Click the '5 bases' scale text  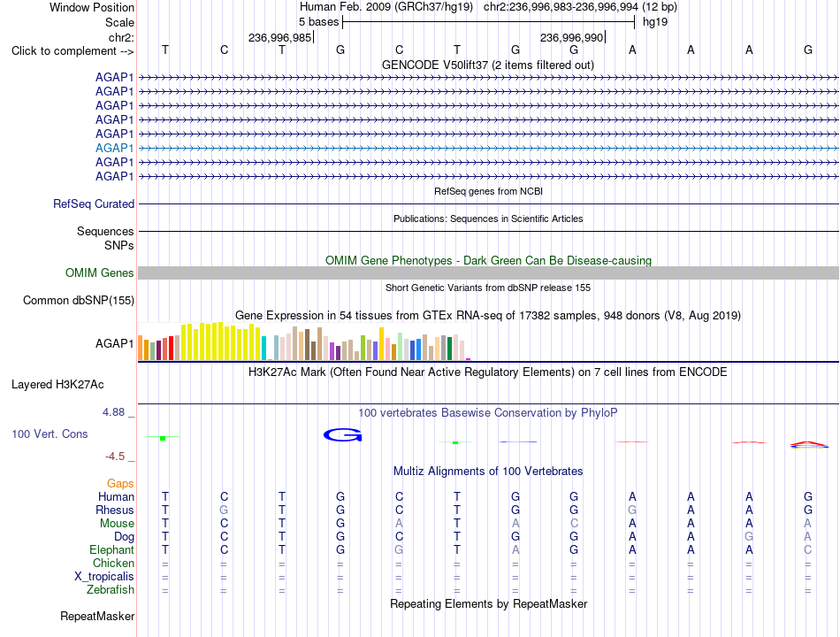pos(318,22)
